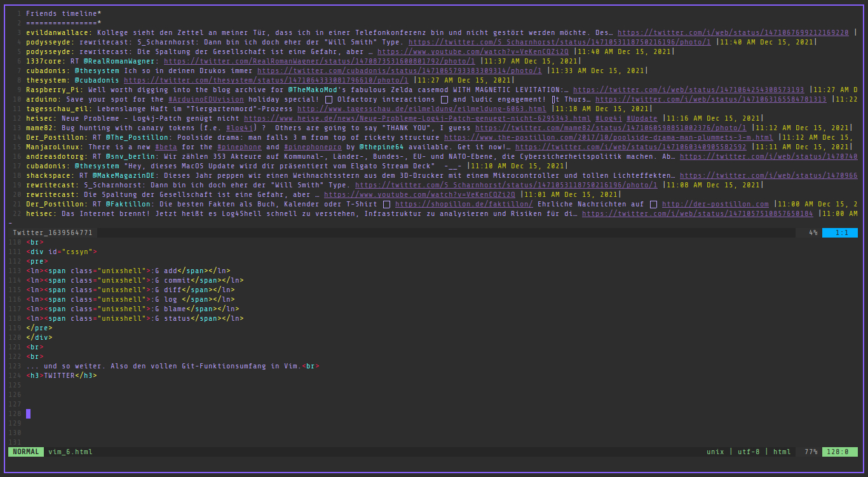Screen dimensions: 868x477
Task: Click the div id="cssyn" line
Action: tap(62, 252)
